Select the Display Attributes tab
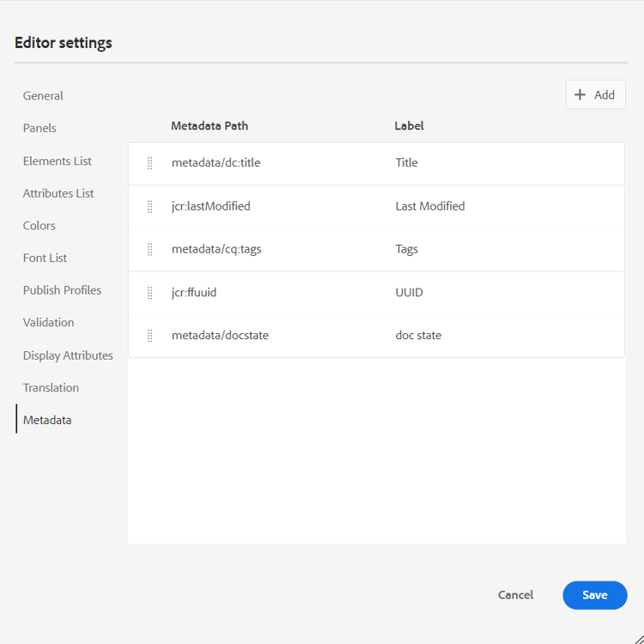 68,355
